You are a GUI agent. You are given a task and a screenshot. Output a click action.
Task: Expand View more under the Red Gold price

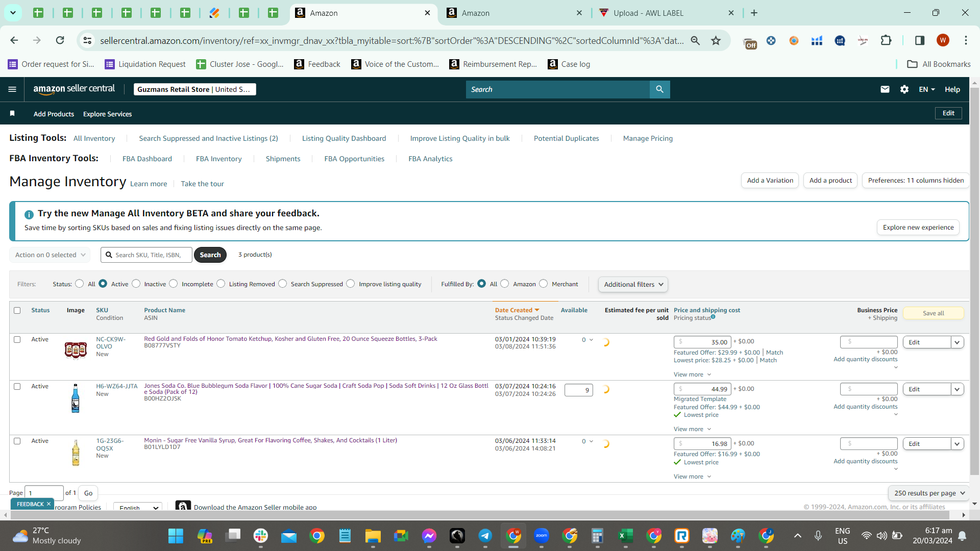tap(692, 374)
